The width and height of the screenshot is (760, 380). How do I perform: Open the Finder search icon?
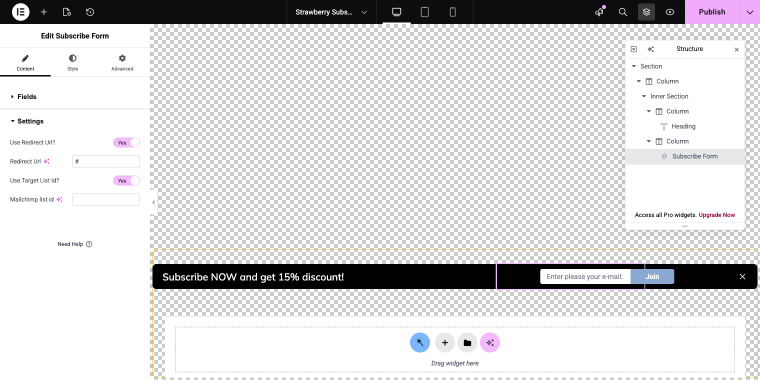pos(623,12)
